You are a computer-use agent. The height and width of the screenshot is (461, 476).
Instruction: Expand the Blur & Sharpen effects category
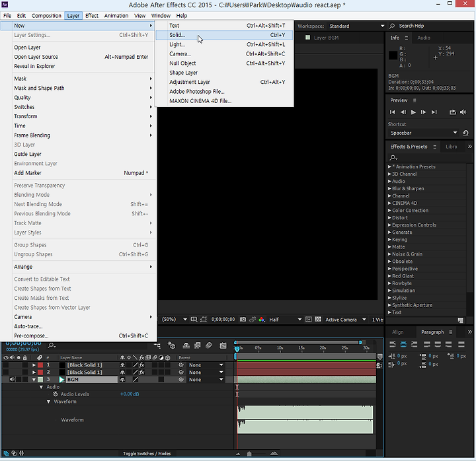coord(389,188)
